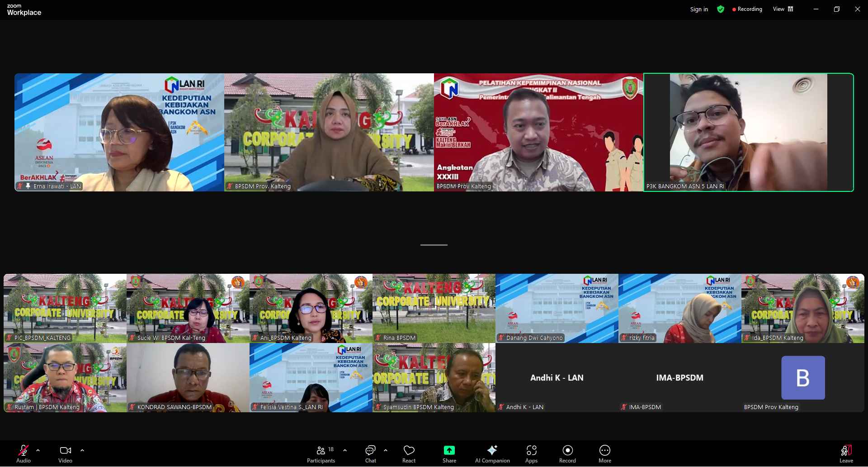Click the Leave meeting button
868x467 pixels.
846,453
